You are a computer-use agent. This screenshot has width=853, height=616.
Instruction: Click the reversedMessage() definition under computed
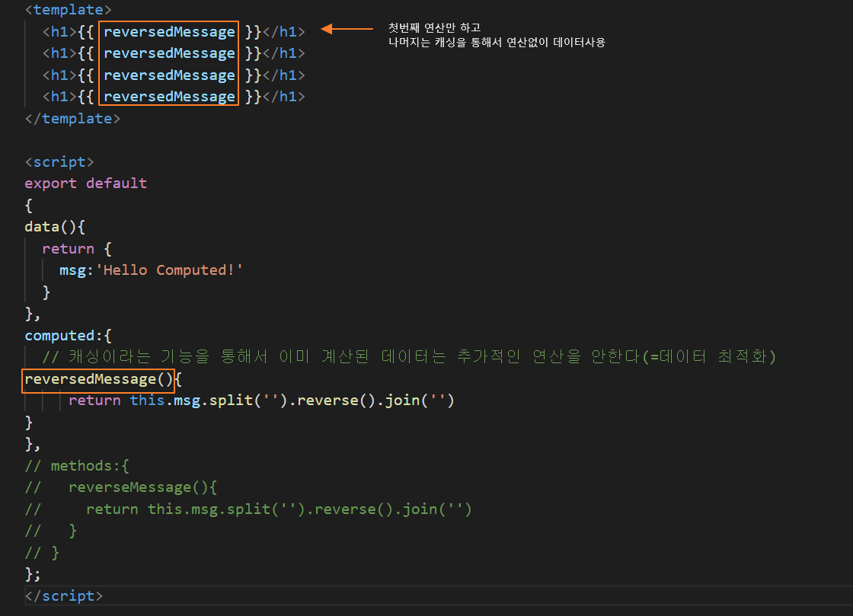tap(98, 379)
